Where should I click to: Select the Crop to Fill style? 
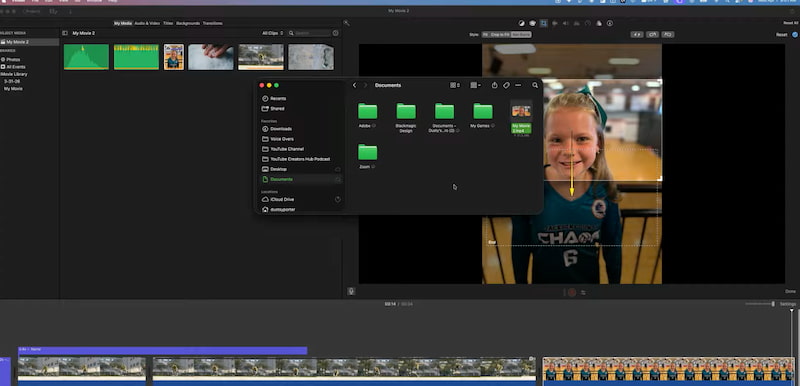coord(500,35)
